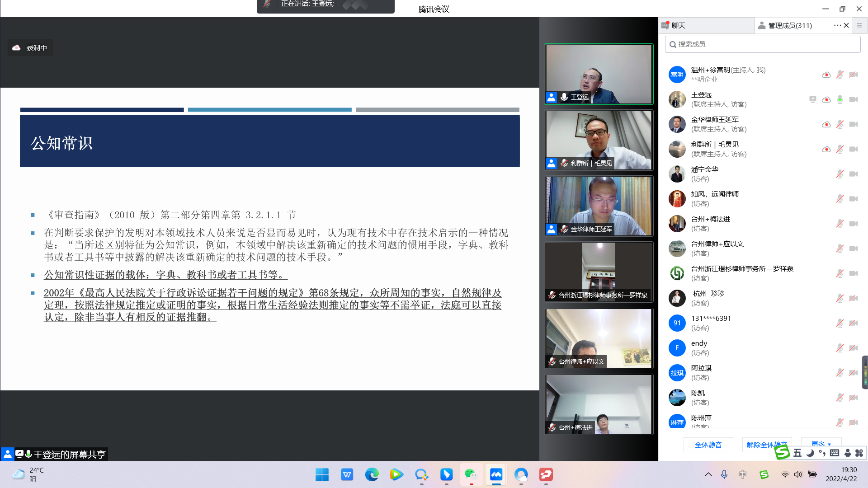Toggle the muted microphone for 潘宁金华

(840, 174)
